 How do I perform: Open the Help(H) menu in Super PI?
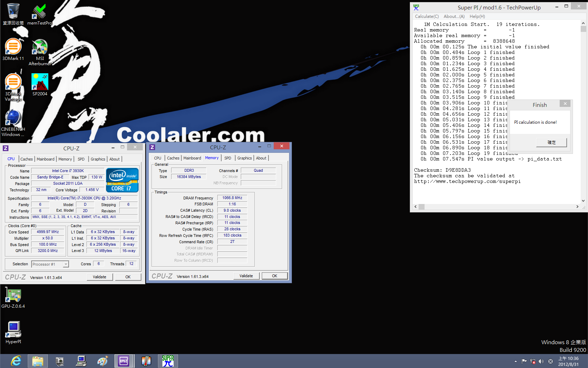[477, 16]
